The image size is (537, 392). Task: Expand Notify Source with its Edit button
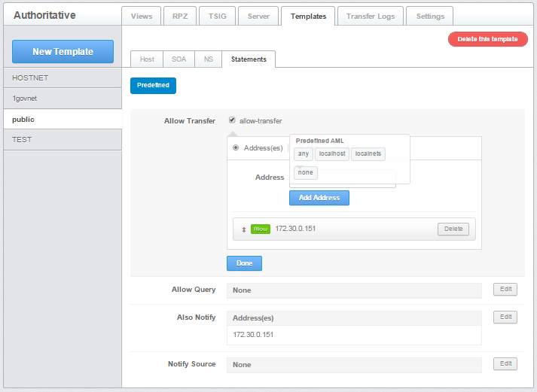point(505,363)
